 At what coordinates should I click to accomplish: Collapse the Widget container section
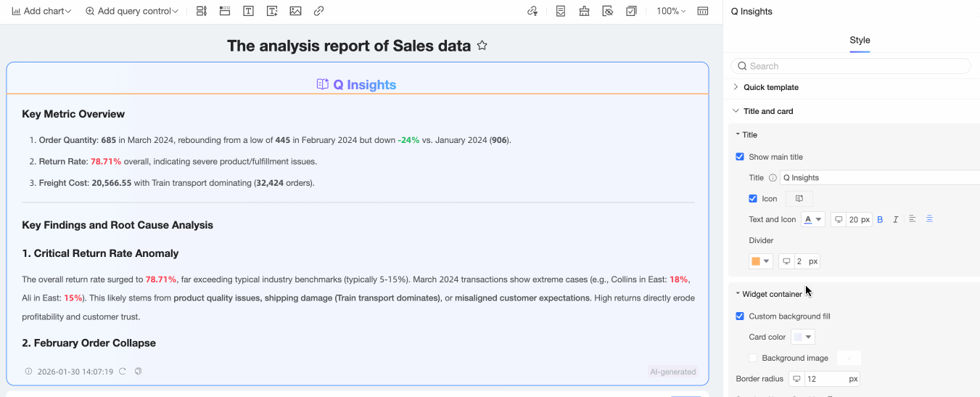point(738,294)
